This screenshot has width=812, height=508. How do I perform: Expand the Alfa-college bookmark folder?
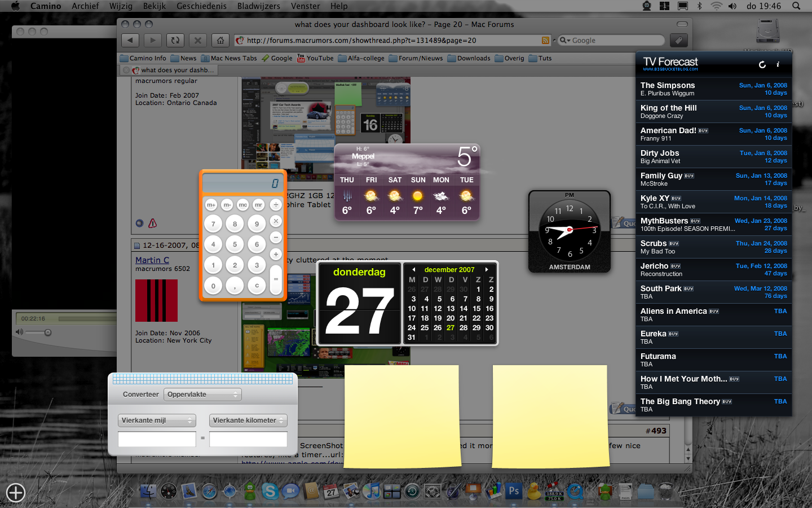click(361, 58)
